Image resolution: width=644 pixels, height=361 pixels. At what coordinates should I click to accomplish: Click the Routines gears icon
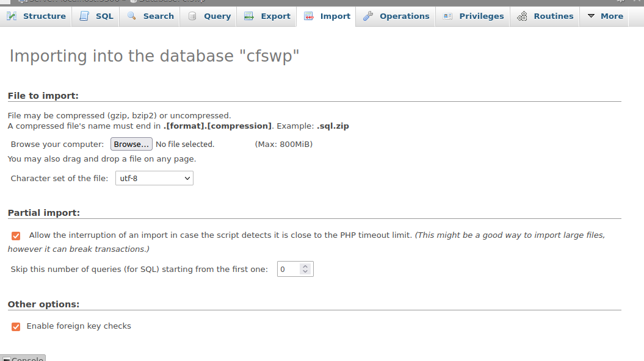click(522, 16)
